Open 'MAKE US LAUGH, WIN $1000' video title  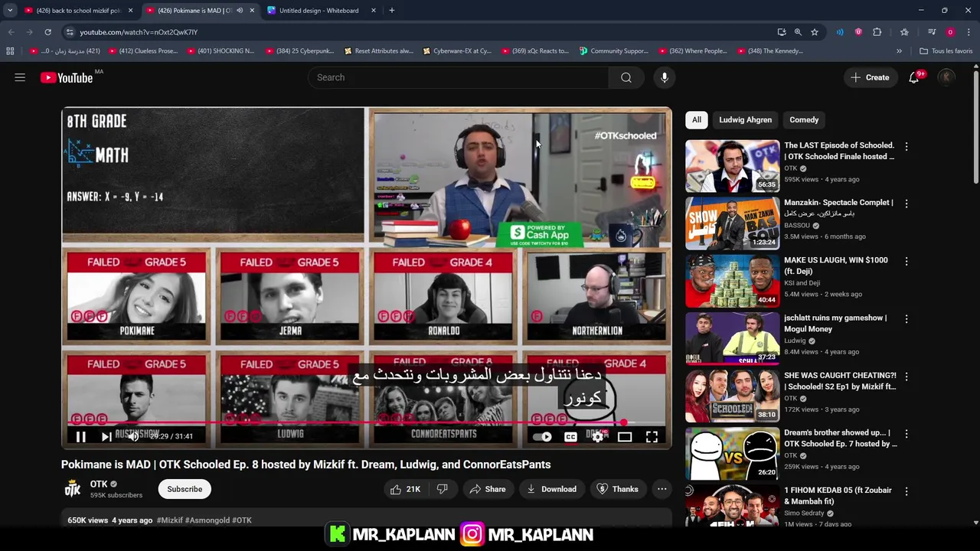coord(836,266)
